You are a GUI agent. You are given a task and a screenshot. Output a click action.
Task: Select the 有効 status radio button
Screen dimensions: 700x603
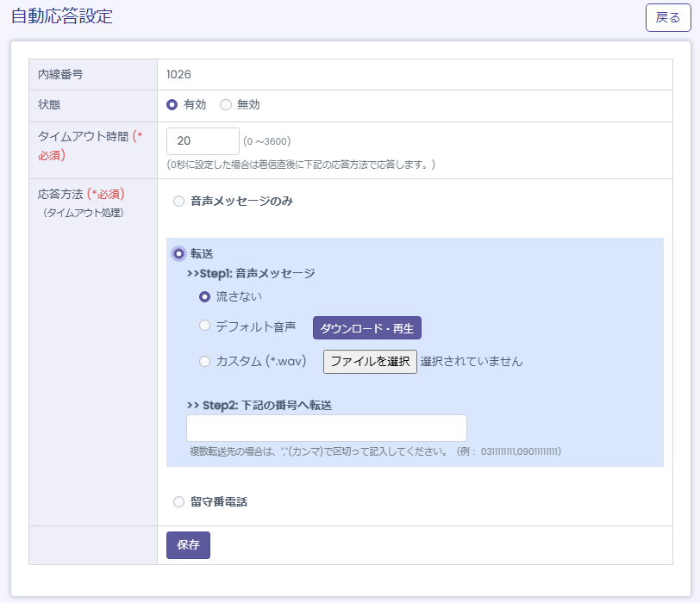(x=172, y=104)
